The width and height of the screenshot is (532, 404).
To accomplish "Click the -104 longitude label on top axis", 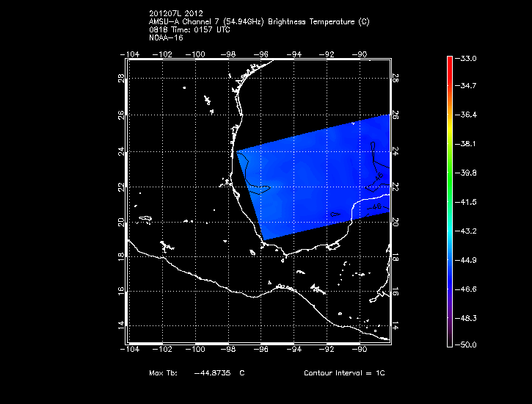I will pos(130,54).
